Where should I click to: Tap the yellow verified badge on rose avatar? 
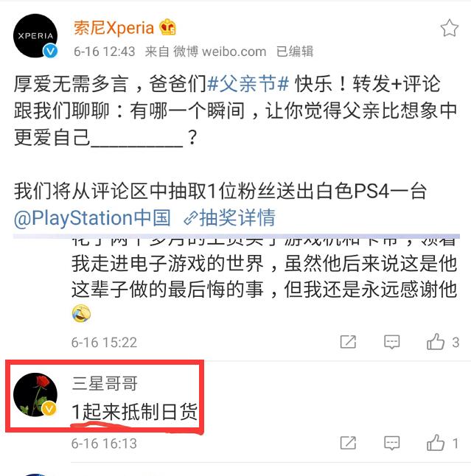[49, 409]
